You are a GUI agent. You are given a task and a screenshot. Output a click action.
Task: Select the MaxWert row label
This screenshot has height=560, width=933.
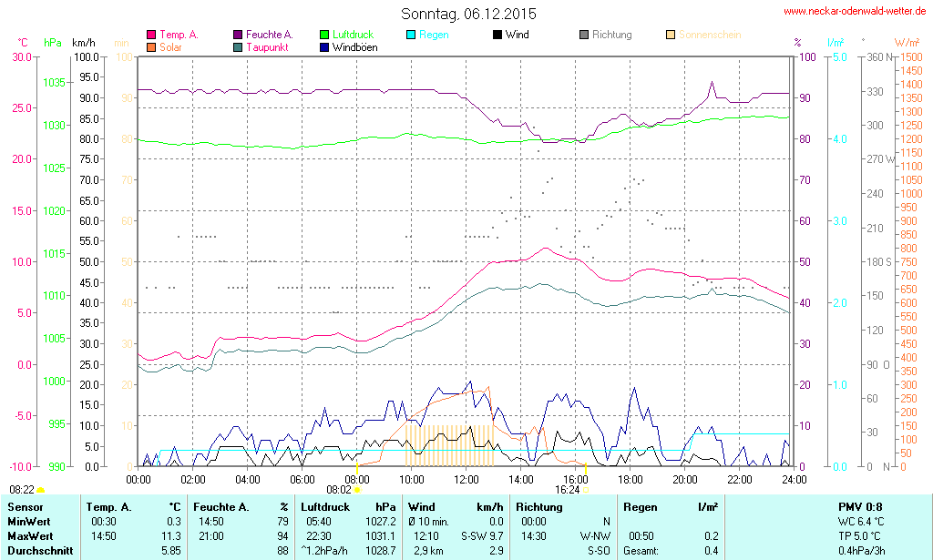(x=32, y=536)
